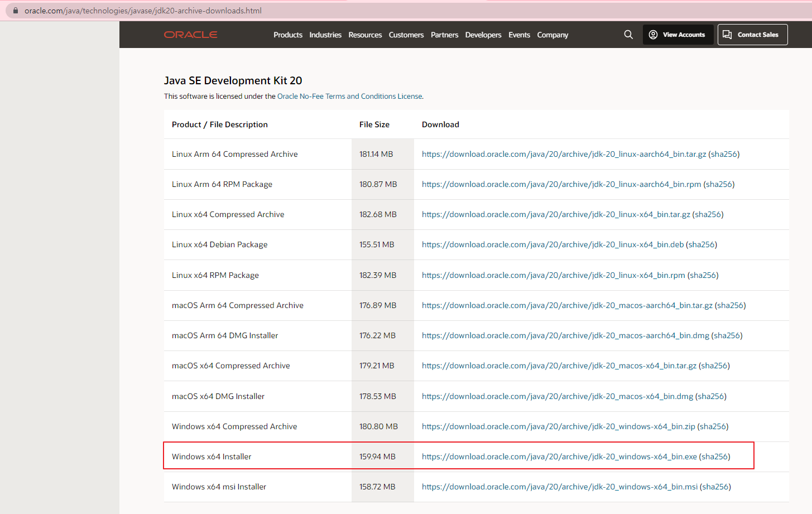The image size is (812, 514).
Task: Open the Products menu
Action: (x=288, y=35)
